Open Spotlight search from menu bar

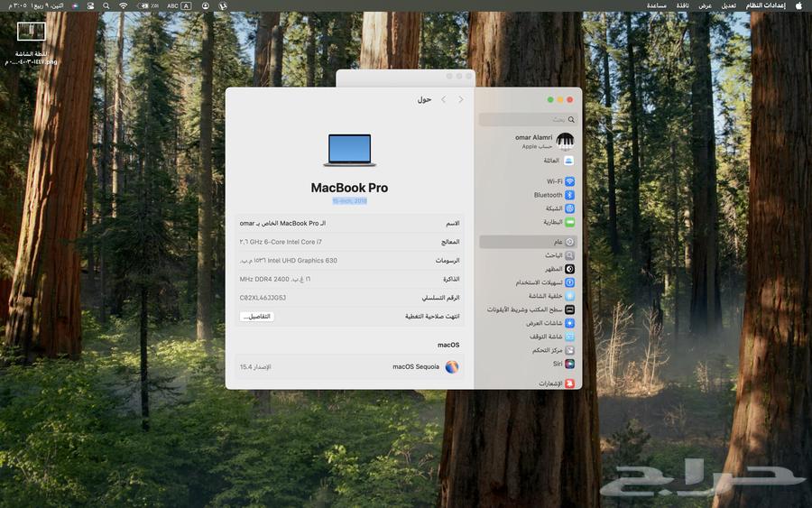click(106, 5)
